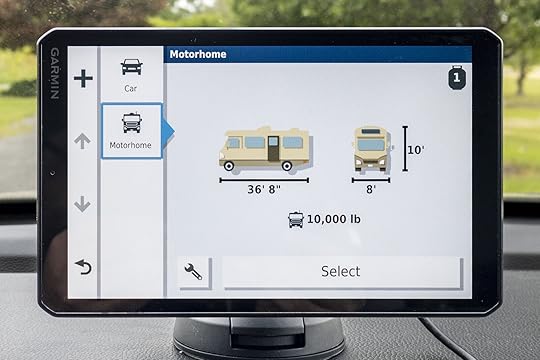The width and height of the screenshot is (540, 360).
Task: Choose the Motorhome vehicle profile
Action: pyautogui.click(x=132, y=131)
